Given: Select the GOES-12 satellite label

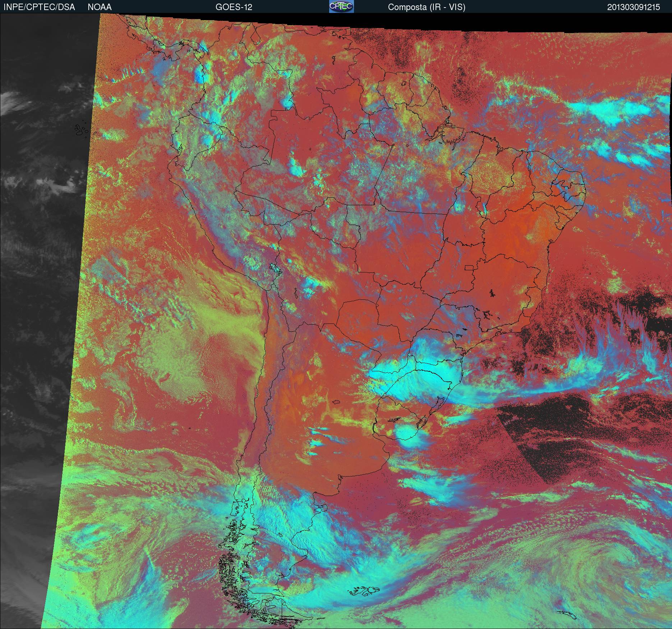Looking at the screenshot, I should [234, 7].
